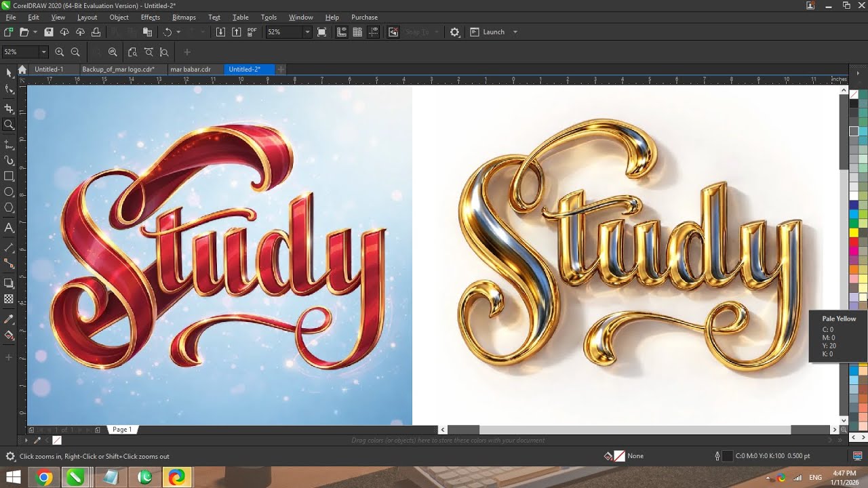
Task: Select the Ellipse tool
Action: tap(9, 192)
